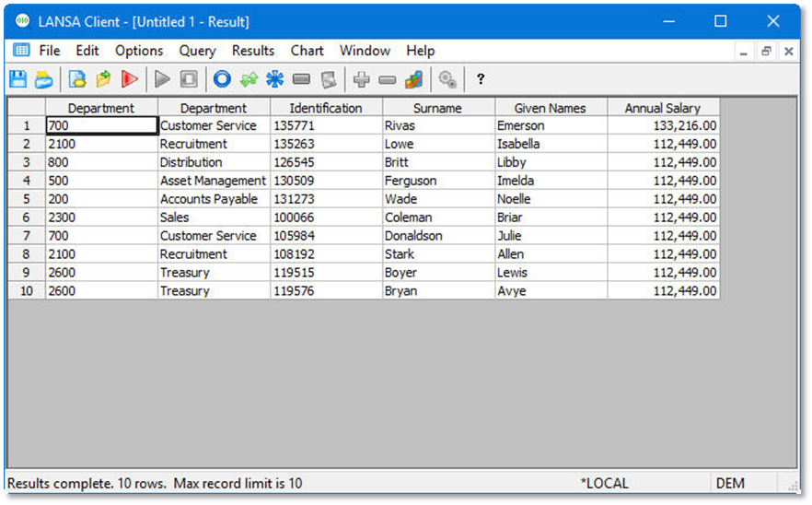
Task: Open the File menu
Action: (49, 51)
